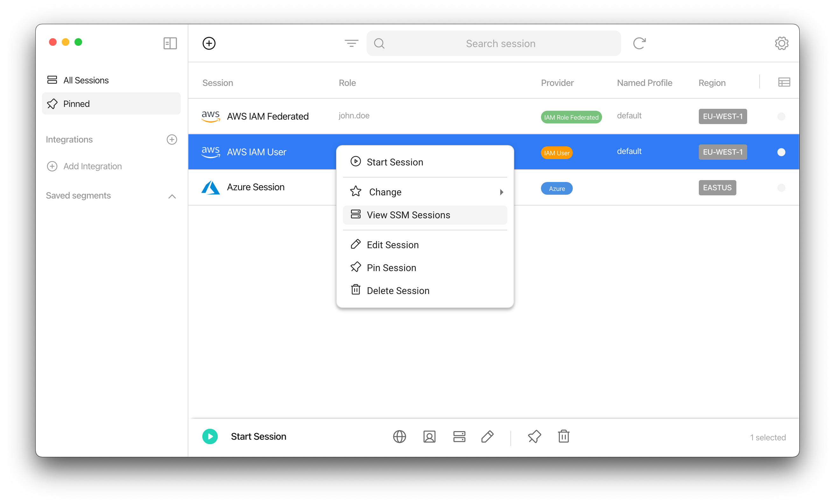
Task: Open the web console using the globe icon
Action: pos(399,437)
